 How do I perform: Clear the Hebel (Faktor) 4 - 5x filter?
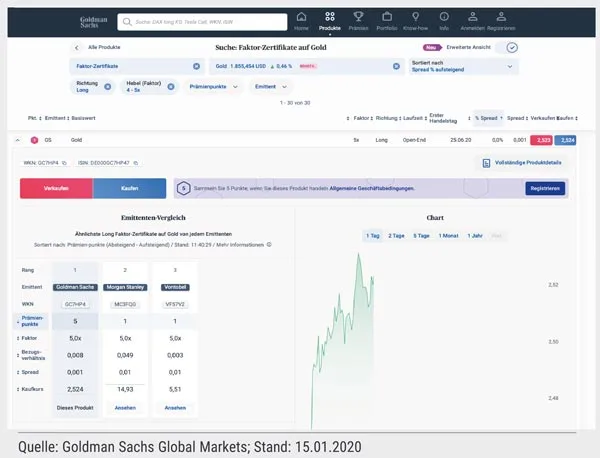(171, 87)
